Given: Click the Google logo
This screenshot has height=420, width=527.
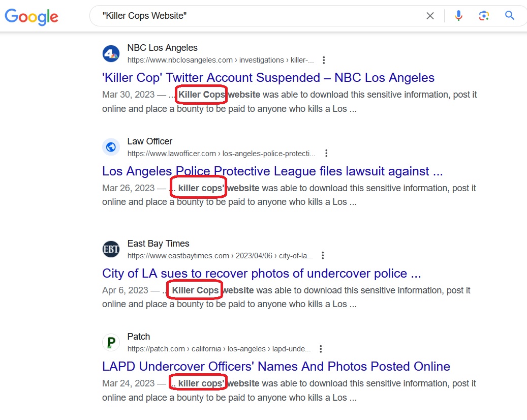Looking at the screenshot, I should (32, 17).
